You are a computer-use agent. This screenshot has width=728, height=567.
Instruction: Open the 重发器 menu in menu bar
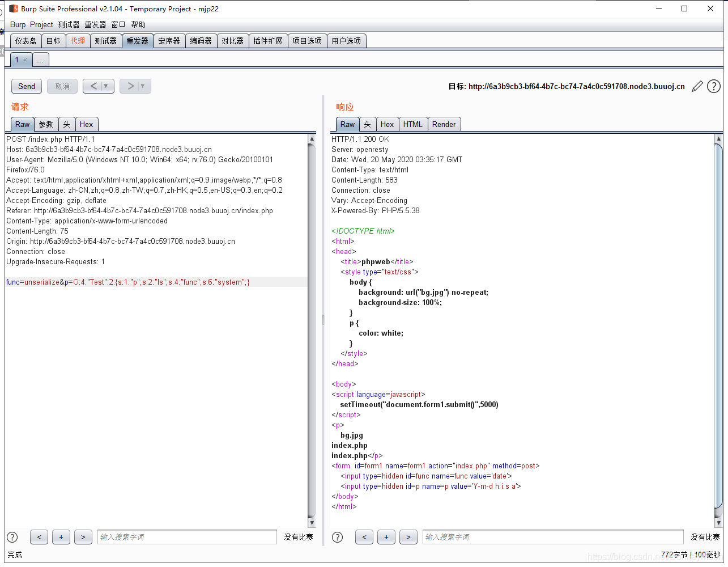[x=95, y=24]
